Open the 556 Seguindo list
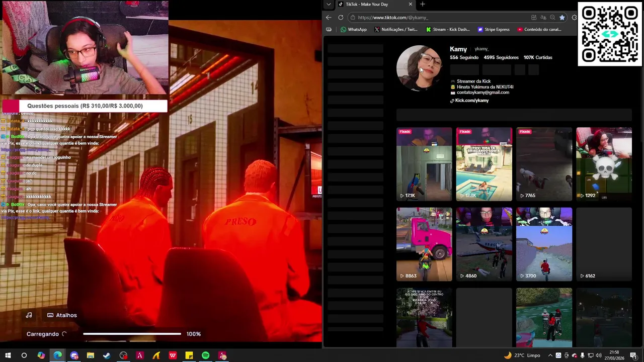Screen dimensions: 644x362 click(464, 57)
